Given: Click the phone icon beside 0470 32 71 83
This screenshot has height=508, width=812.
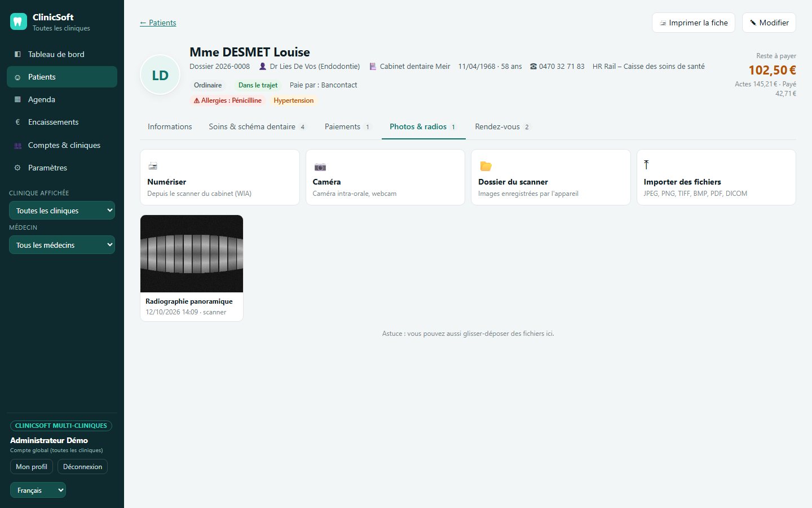Looking at the screenshot, I should tap(533, 67).
